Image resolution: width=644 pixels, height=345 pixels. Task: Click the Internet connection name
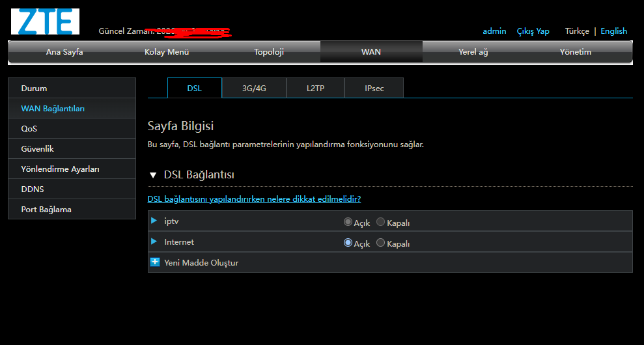(x=179, y=242)
